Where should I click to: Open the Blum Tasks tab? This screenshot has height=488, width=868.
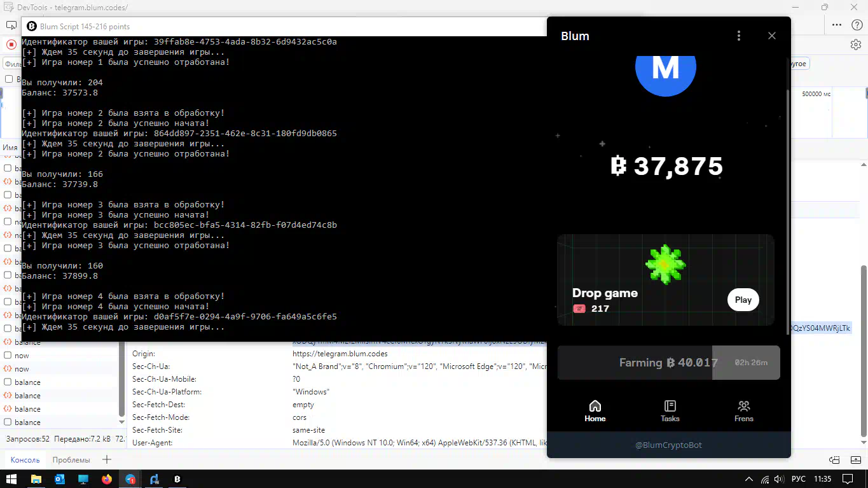(x=670, y=411)
